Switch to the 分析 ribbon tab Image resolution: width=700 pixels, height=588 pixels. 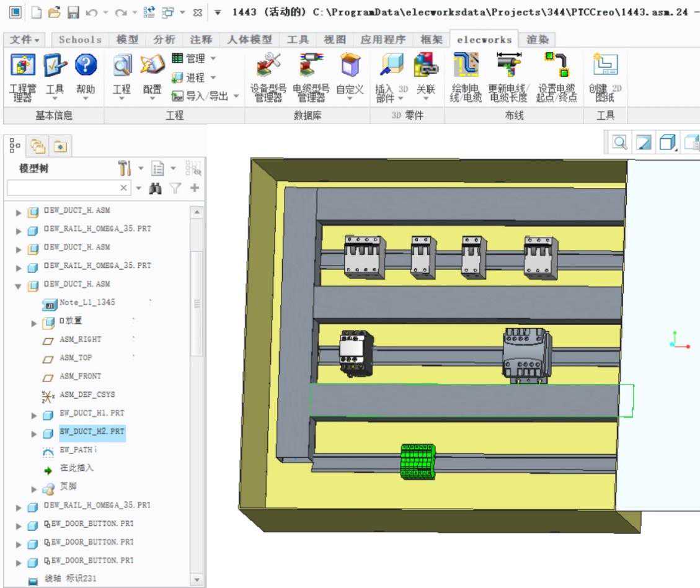click(164, 39)
